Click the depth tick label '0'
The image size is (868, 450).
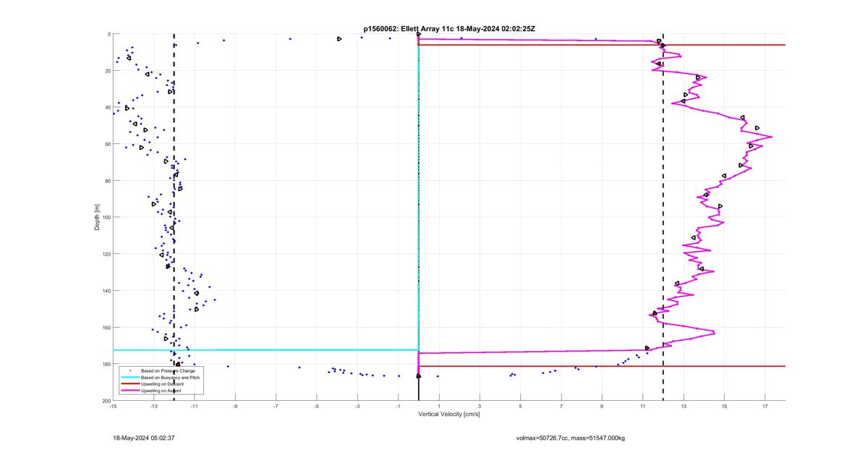point(109,34)
